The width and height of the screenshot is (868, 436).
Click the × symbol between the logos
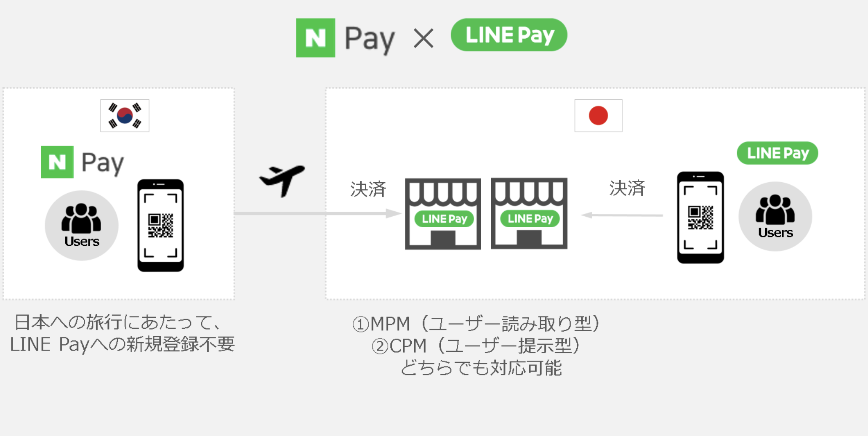pos(423,39)
